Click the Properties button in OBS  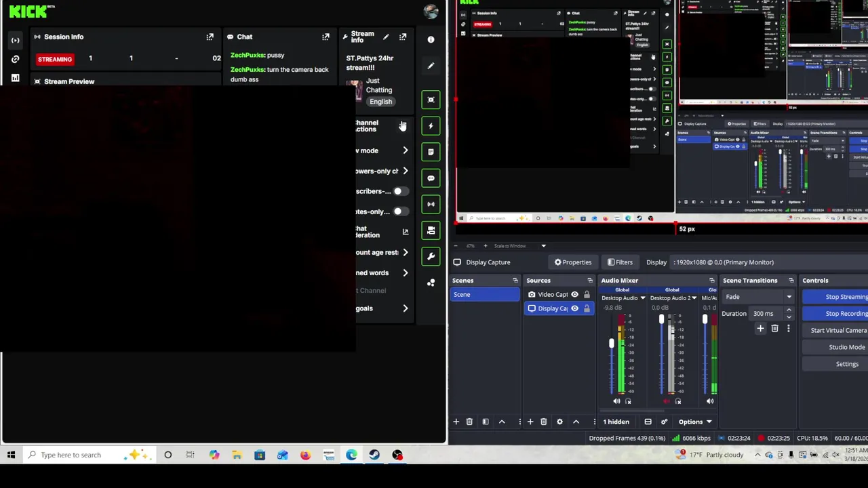(573, 262)
